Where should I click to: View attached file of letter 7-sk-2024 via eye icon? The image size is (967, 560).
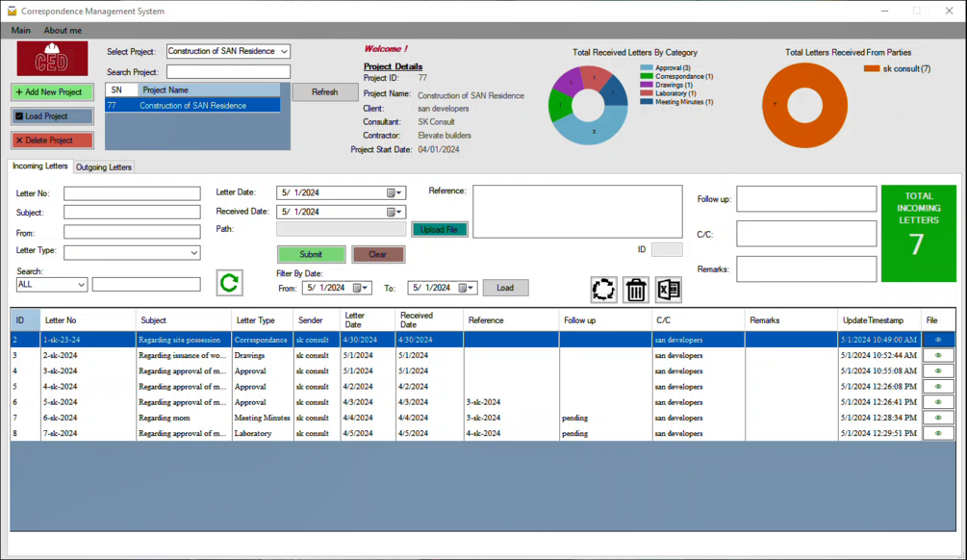(937, 433)
